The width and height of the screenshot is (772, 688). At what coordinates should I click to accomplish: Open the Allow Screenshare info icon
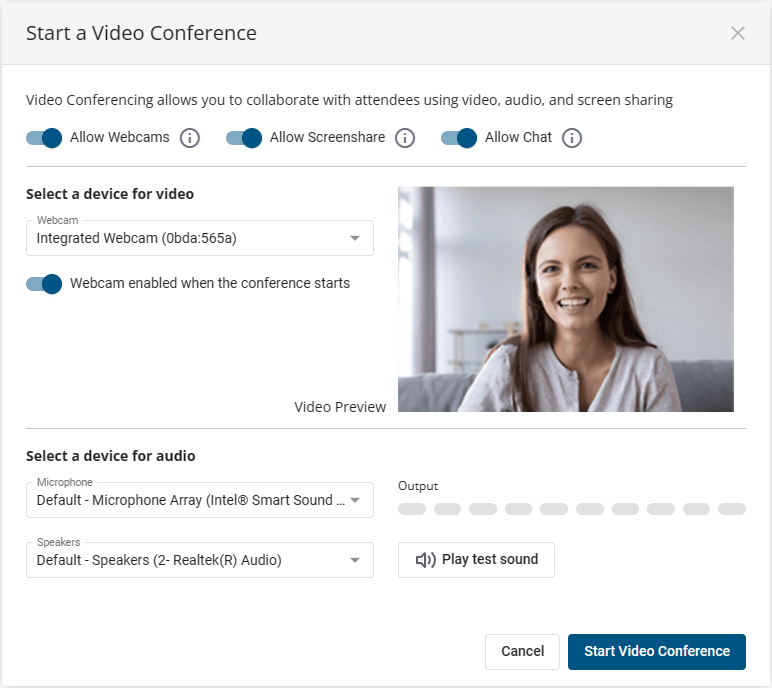point(405,138)
